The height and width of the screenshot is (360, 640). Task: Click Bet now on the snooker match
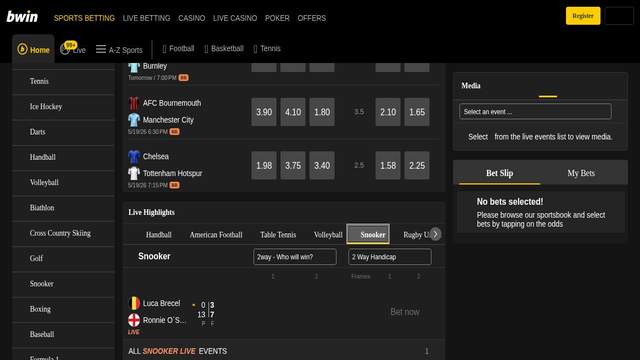click(x=405, y=312)
